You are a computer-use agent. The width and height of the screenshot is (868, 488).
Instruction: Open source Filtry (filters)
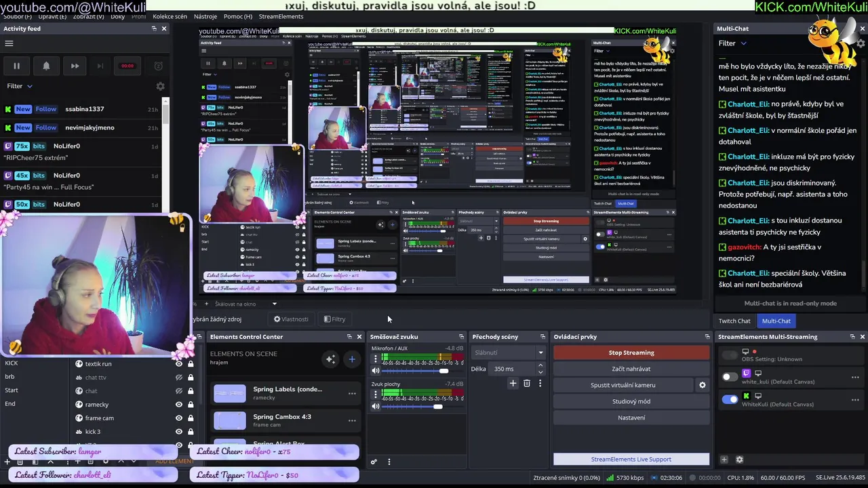[334, 319]
